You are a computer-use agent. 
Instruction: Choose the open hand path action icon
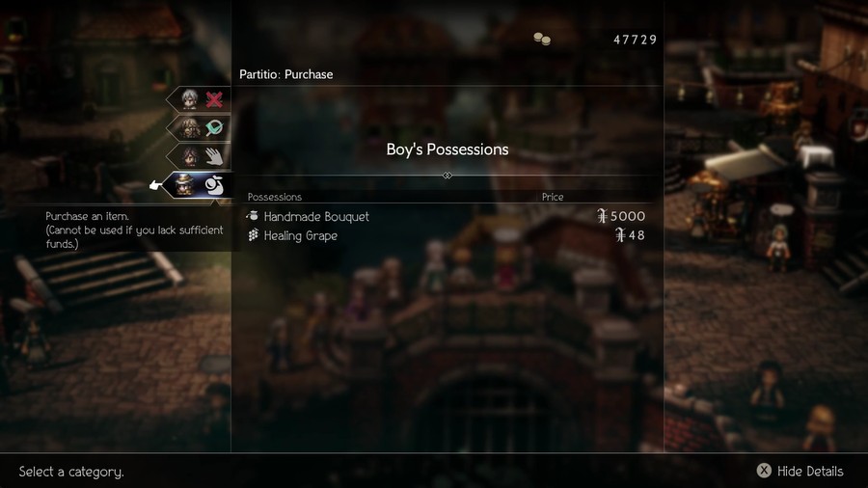pyautogui.click(x=214, y=156)
